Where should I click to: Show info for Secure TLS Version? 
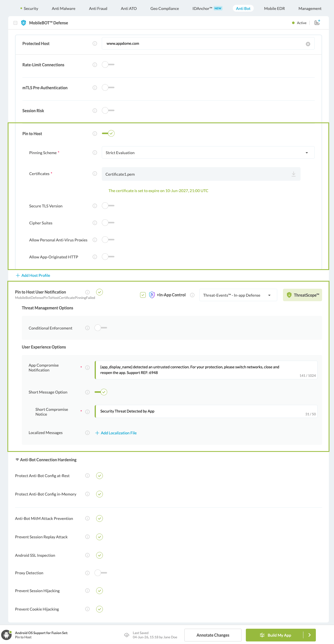[95, 206]
